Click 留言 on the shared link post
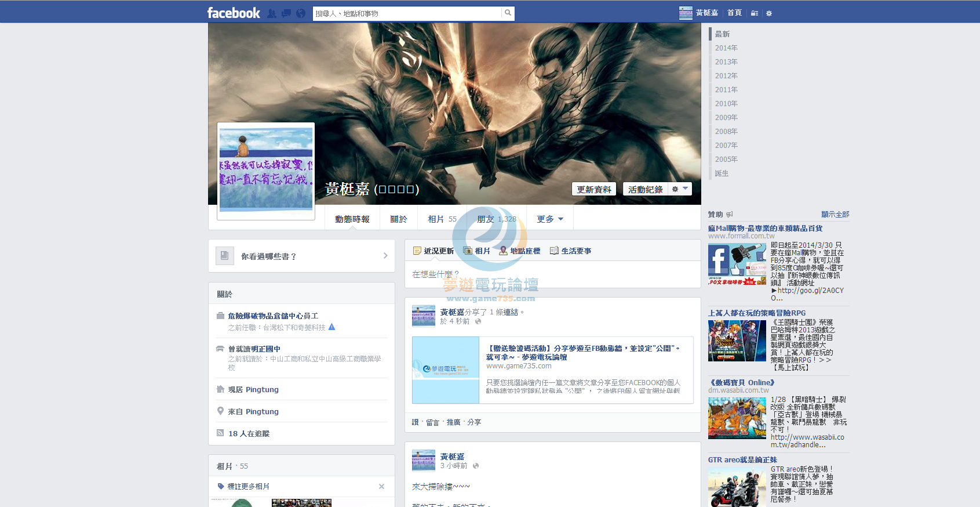 [x=432, y=422]
